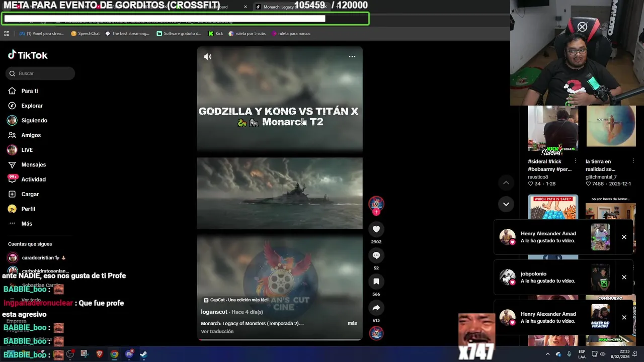Screen dimensions: 644x362
Task: Open the TikTok home logo
Action: [x=28, y=55]
